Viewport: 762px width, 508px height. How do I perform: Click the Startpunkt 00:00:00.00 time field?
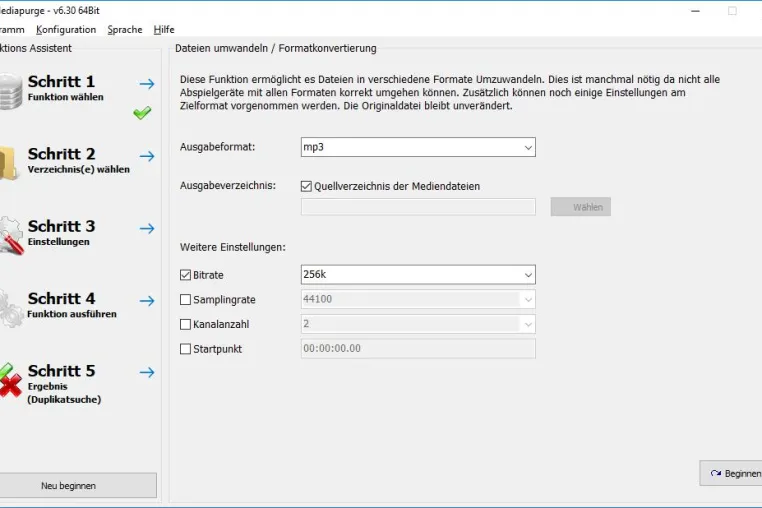[x=418, y=349]
